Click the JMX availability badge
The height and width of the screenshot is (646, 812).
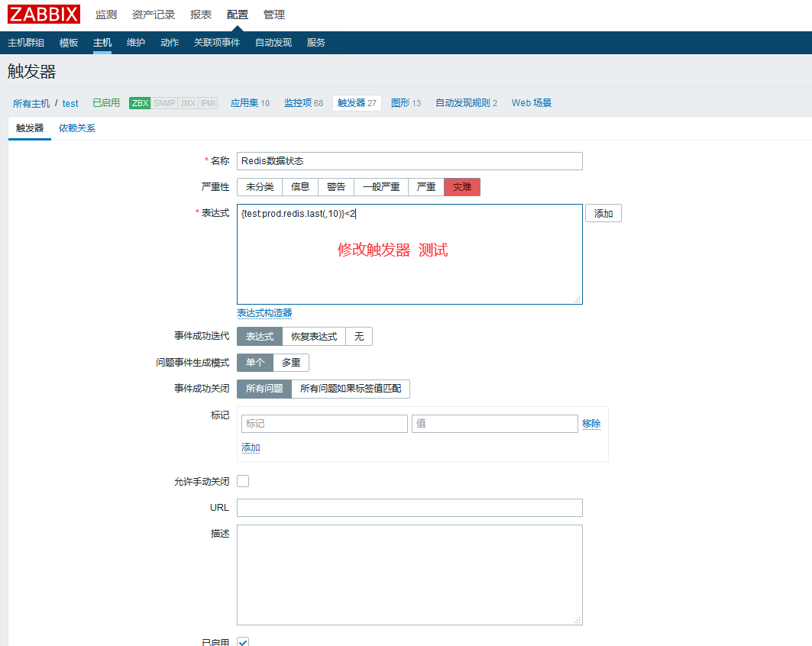click(x=187, y=103)
